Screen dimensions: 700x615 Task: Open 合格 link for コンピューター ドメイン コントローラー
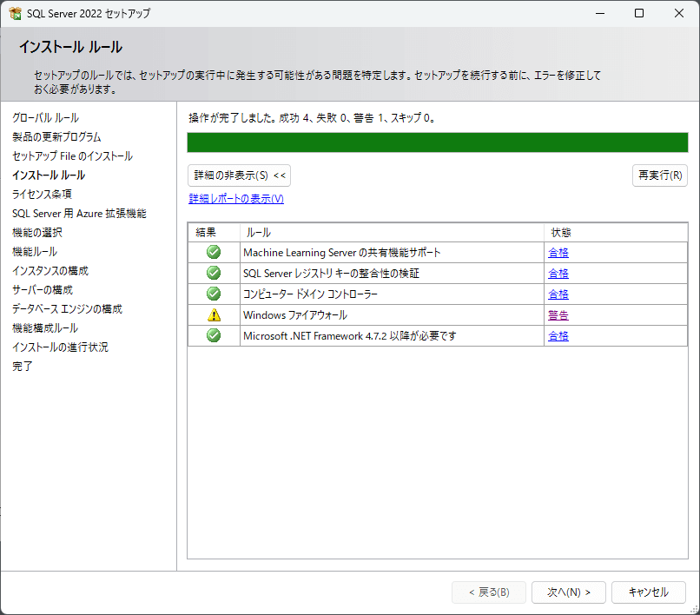click(x=558, y=294)
